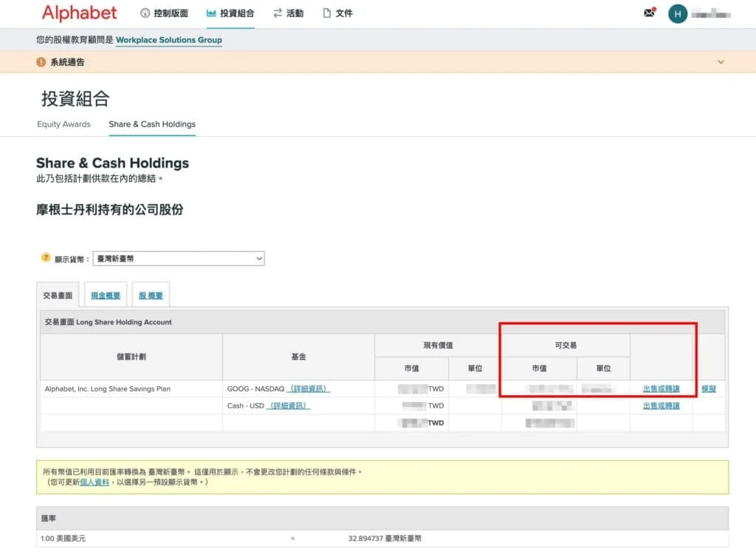Click the system notice warning icon
Screen dimensions: 756x560
coord(41,62)
